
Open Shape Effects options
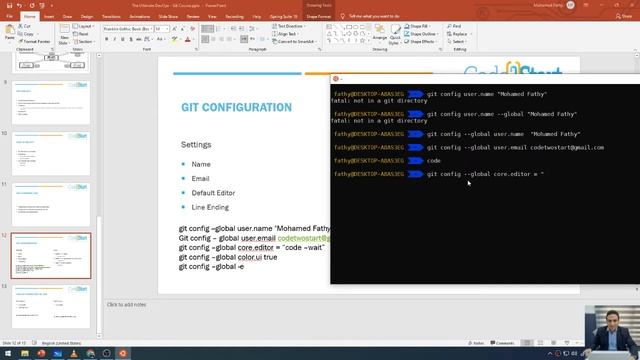coord(420,42)
